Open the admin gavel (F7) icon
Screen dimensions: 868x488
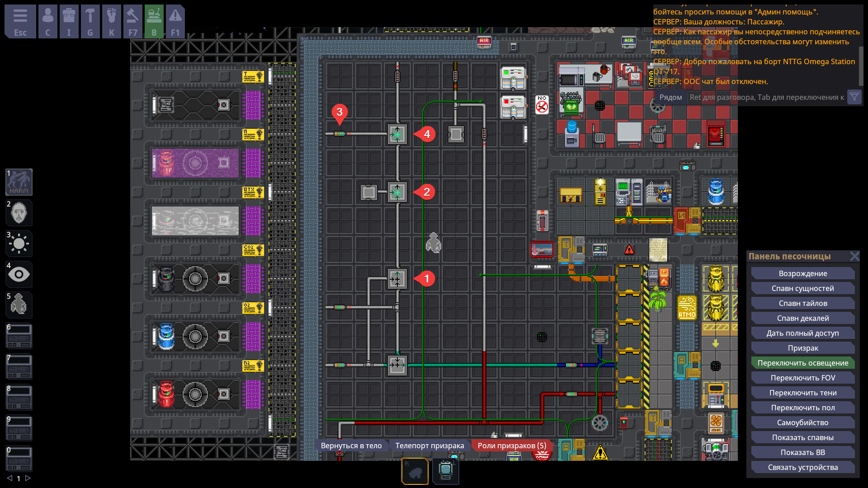tap(132, 21)
